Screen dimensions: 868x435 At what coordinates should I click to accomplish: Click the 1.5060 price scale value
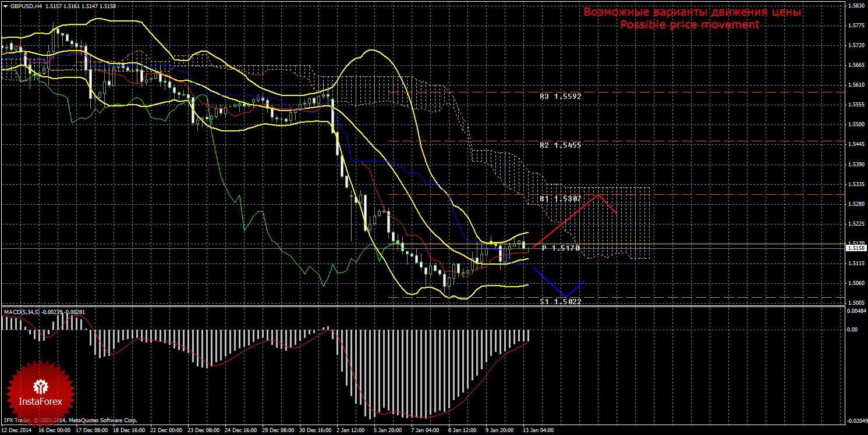(856, 283)
